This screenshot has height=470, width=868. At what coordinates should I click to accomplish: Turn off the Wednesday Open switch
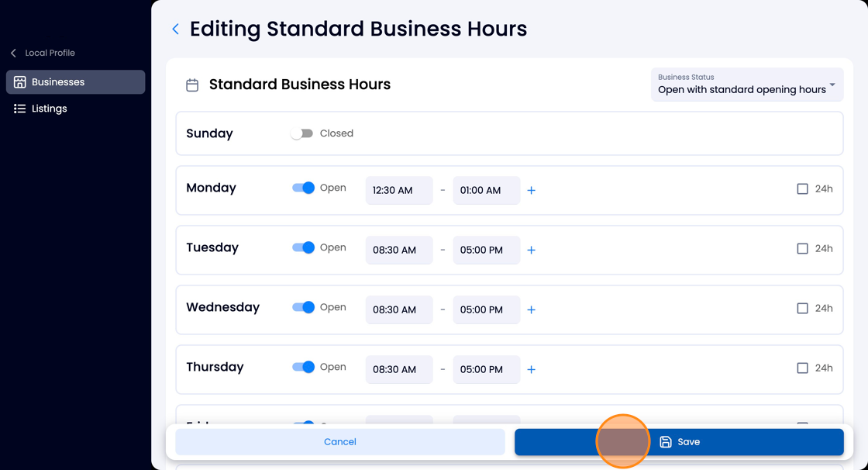[303, 307]
